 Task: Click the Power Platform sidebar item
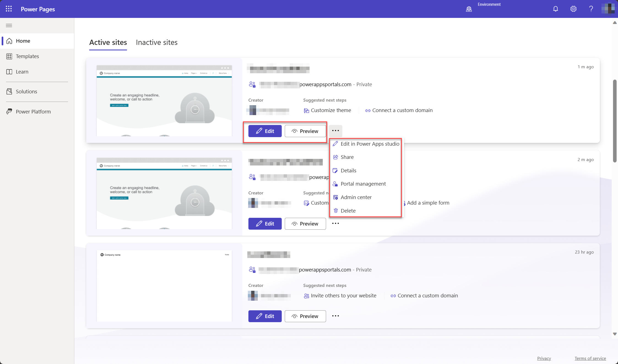pyautogui.click(x=33, y=111)
